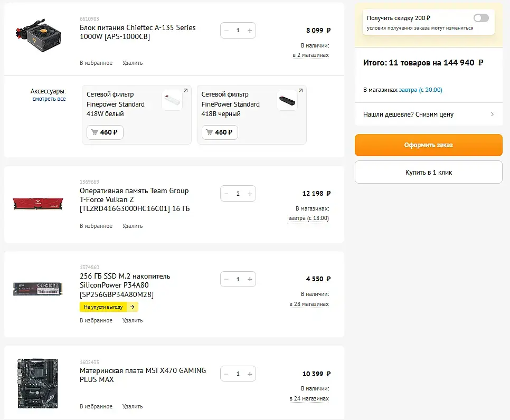The width and height of the screenshot is (510, 420).
Task: Open black surge filter via its corner arrow icon
Action: [300, 91]
